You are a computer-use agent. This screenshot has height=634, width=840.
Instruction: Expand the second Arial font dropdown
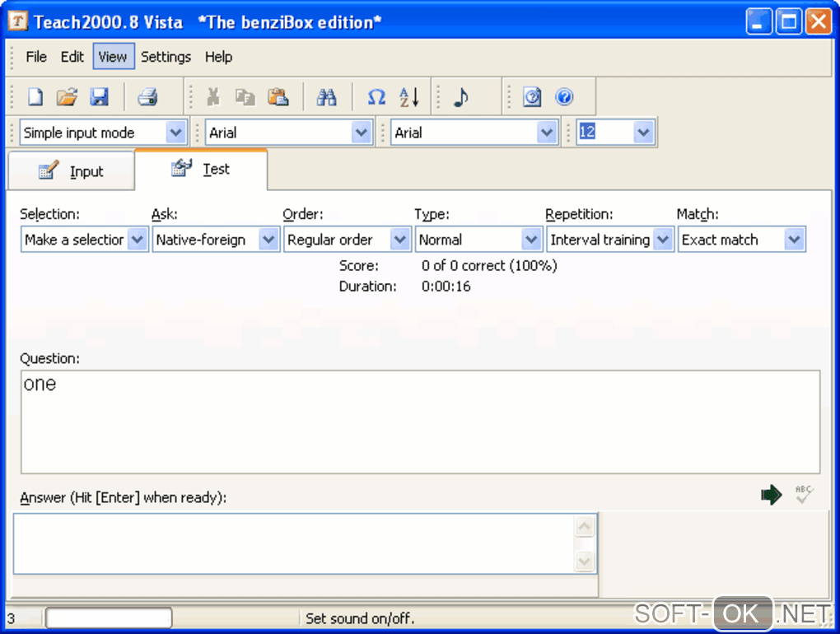547,133
